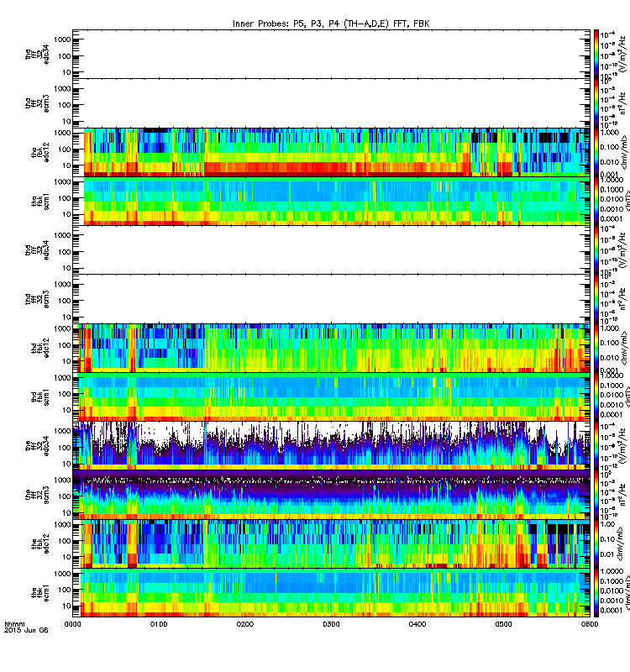This screenshot has height=672, width=630.
Task: Click the color bar beside the fff scm3
Action: [596, 495]
